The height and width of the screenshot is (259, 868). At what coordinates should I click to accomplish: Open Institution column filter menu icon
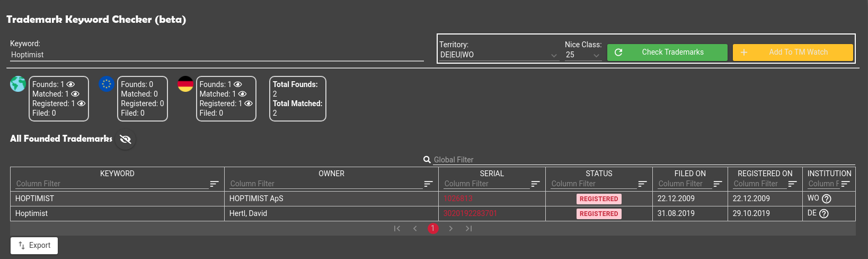point(845,184)
